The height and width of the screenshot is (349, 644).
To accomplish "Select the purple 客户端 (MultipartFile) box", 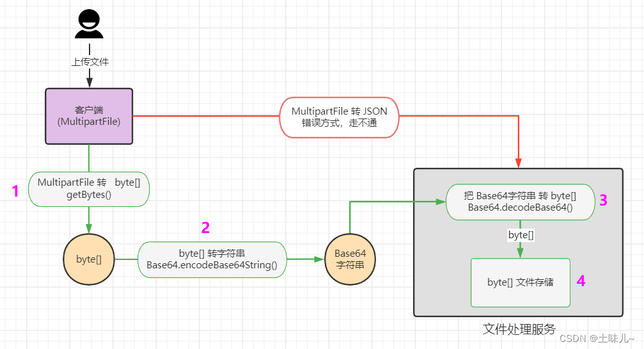I will click(89, 117).
